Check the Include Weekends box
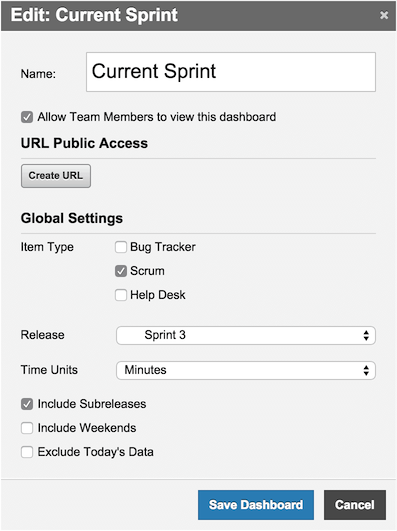The height and width of the screenshot is (531, 397). 27,428
